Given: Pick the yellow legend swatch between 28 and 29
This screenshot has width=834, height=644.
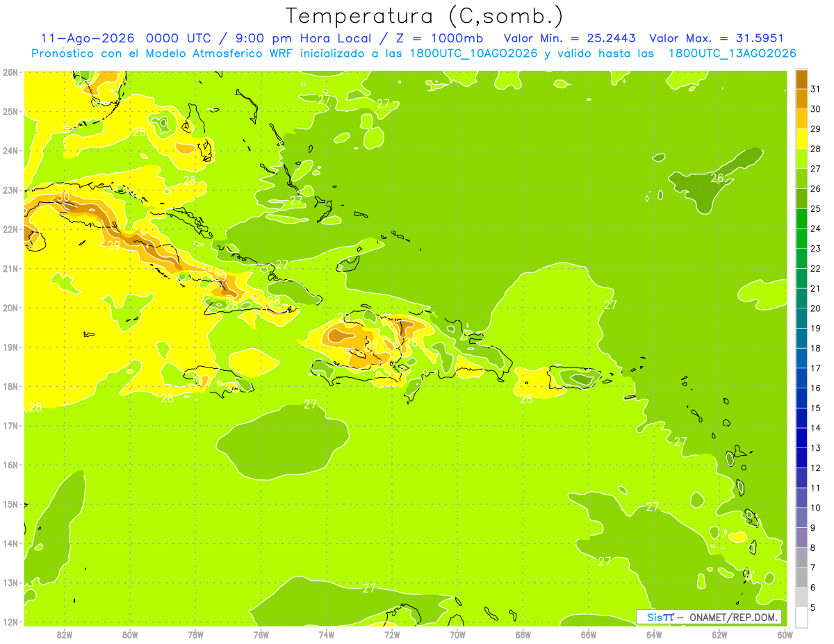Looking at the screenshot, I should coord(801,139).
